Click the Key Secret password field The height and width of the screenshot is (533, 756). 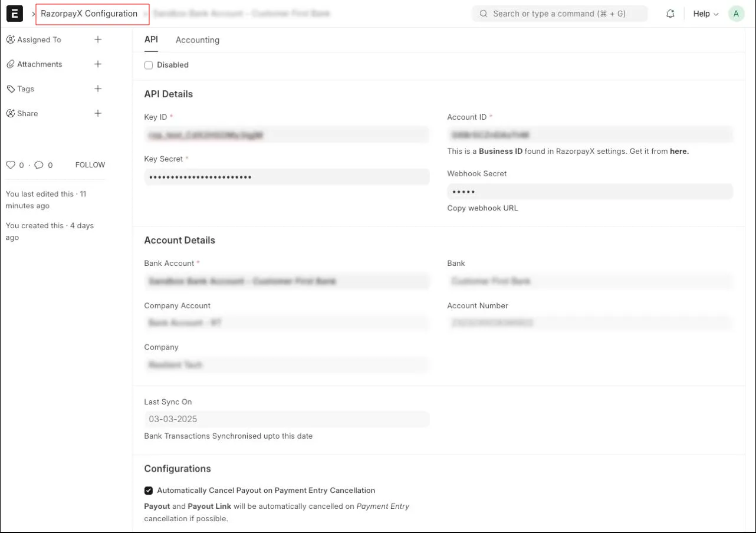[287, 177]
